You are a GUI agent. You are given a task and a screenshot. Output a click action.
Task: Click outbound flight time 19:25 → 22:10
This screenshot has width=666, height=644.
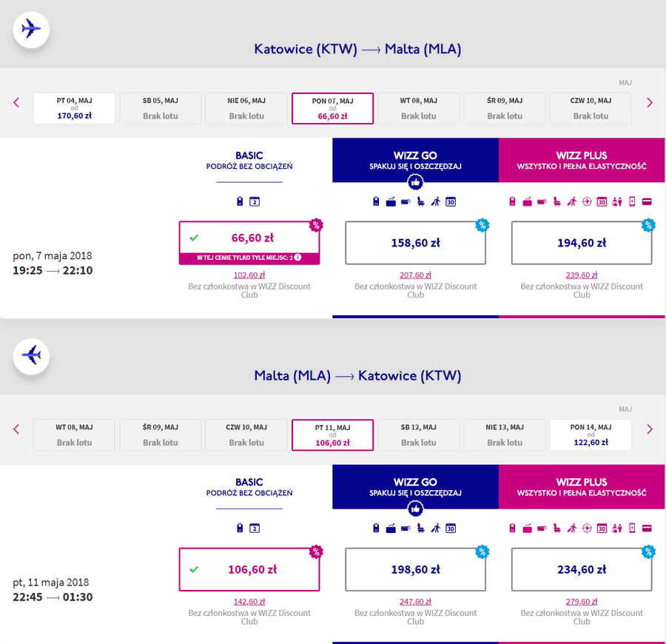point(53,271)
